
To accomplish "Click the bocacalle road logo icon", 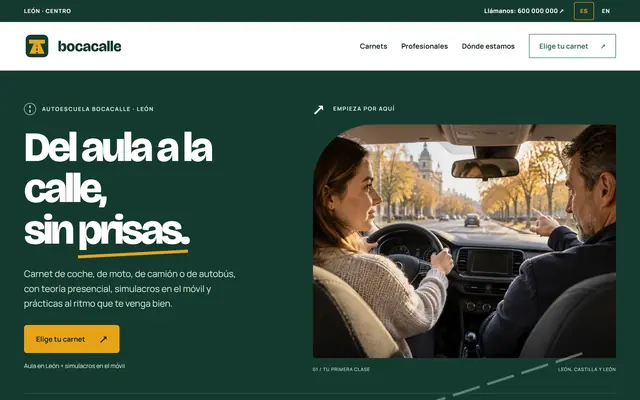I will tap(37, 46).
